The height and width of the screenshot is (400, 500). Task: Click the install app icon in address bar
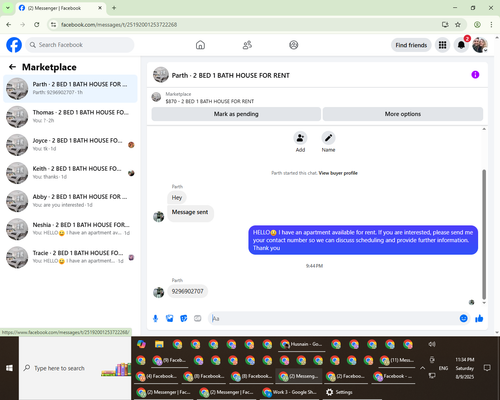point(445,25)
